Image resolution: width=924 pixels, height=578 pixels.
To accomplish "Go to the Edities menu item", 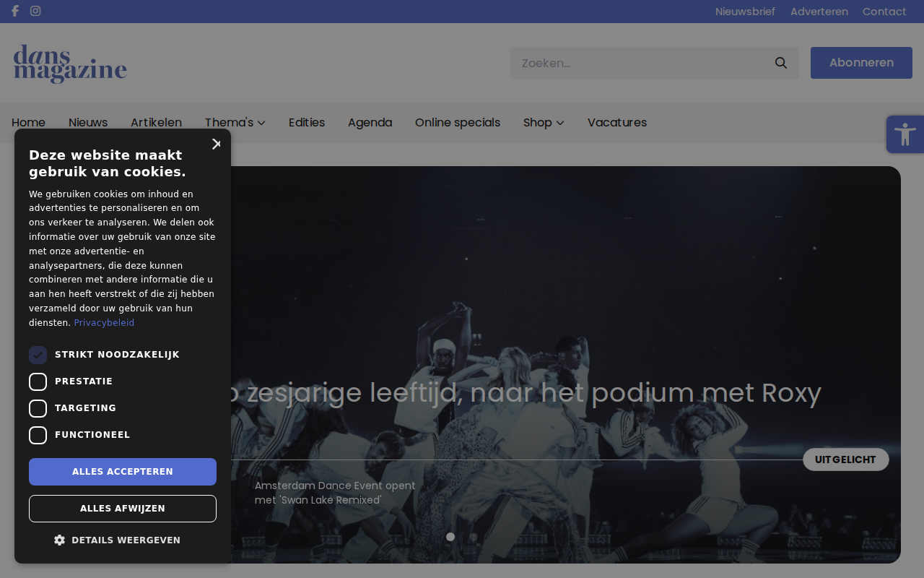I will (307, 123).
